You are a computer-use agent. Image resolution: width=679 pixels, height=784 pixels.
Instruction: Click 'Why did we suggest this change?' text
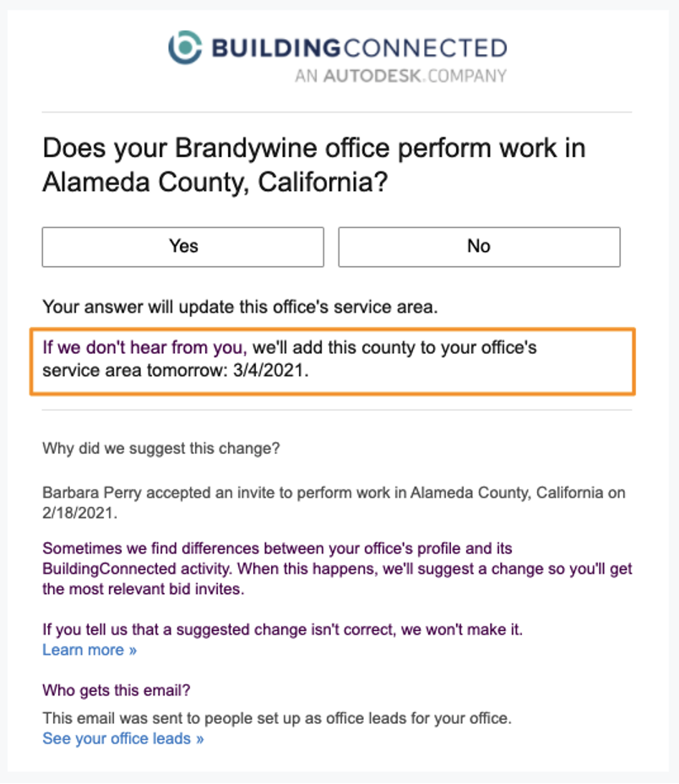click(160, 449)
